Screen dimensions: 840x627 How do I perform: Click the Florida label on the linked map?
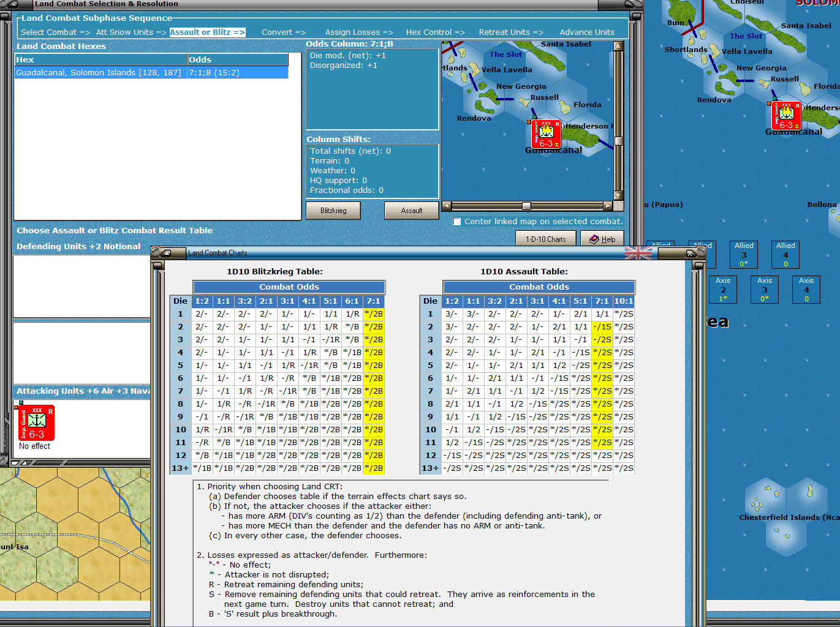coord(588,105)
